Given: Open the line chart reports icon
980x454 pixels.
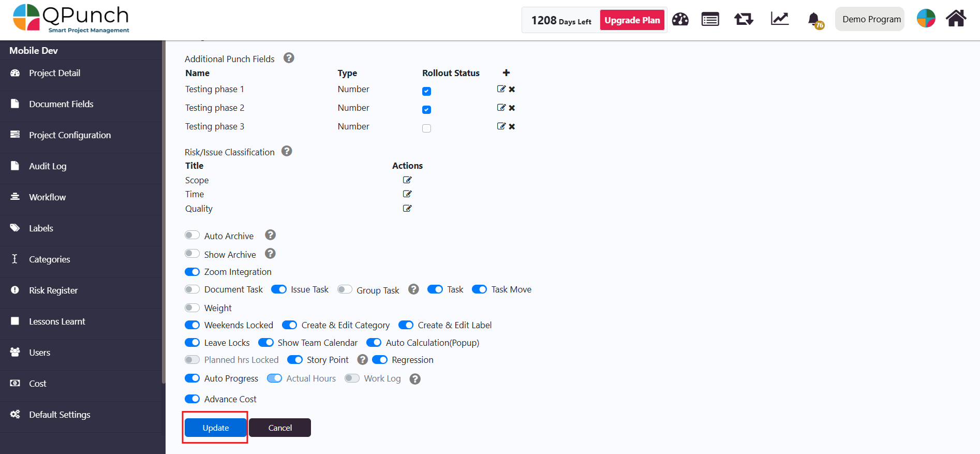Looking at the screenshot, I should pos(779,19).
